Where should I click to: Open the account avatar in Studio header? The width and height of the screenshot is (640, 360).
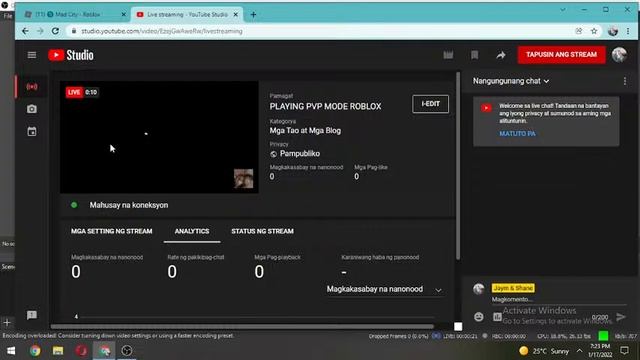pos(619,55)
